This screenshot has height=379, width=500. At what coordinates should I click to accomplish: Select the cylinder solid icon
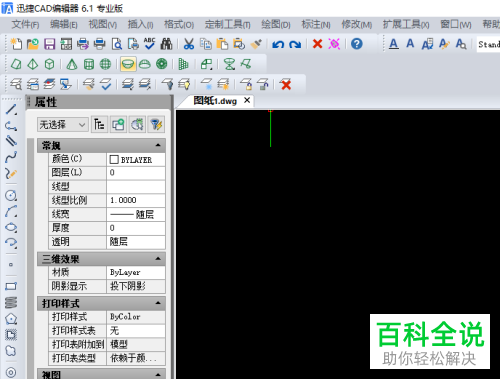(89, 64)
